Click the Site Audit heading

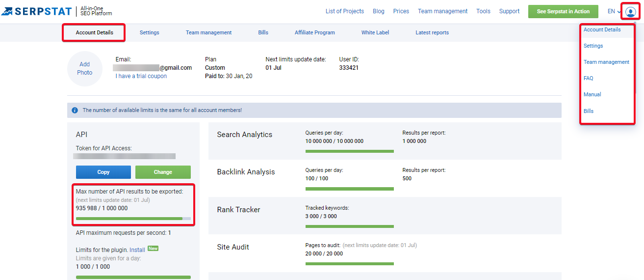[233, 247]
